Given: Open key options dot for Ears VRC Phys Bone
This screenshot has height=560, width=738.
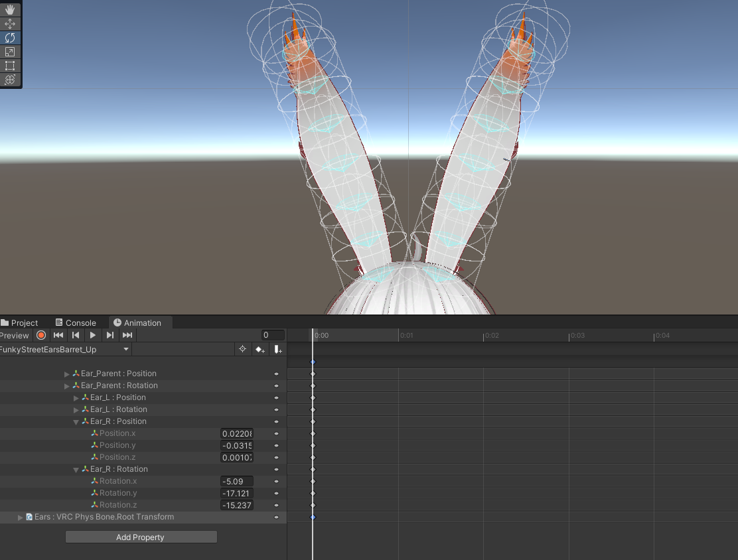Looking at the screenshot, I should [276, 517].
